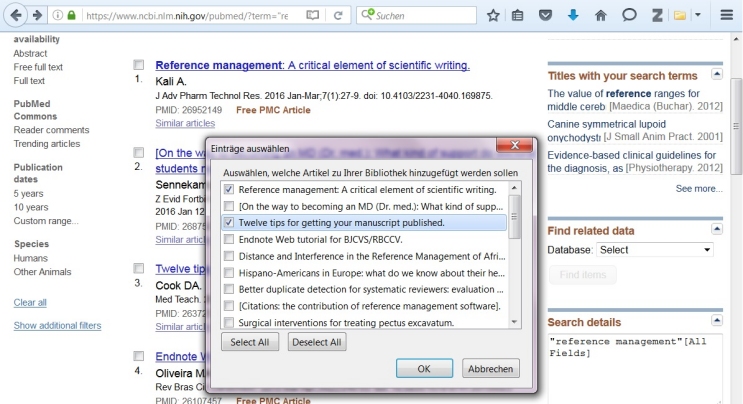Toggle reader view icon in address bar
743x404 pixels.
(312, 15)
